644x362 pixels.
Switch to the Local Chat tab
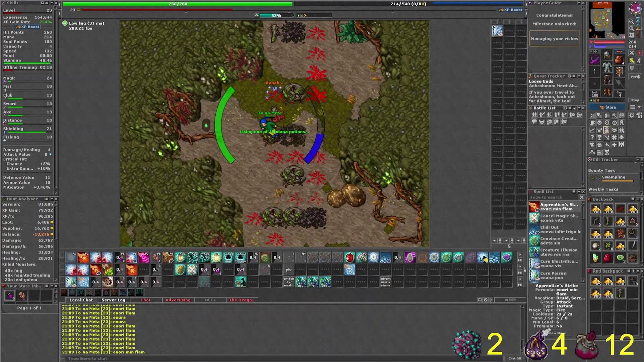[x=81, y=300]
